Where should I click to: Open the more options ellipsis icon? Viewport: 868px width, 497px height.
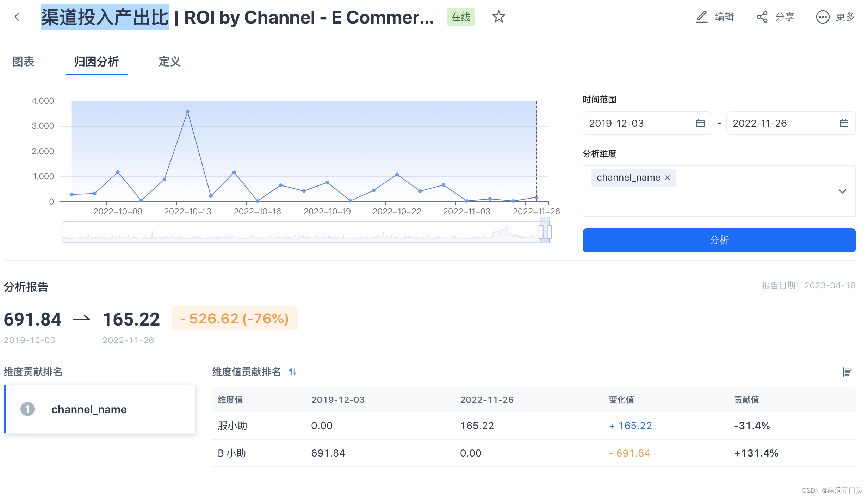click(x=823, y=17)
